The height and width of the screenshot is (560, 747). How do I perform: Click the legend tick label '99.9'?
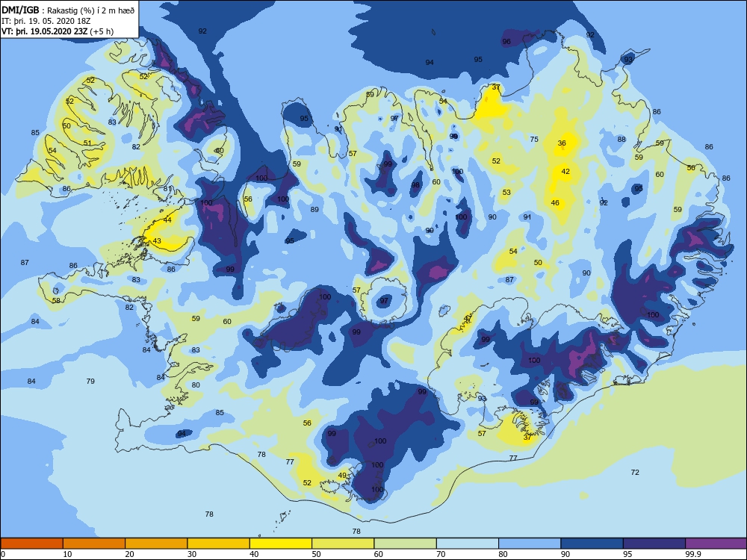pos(692,554)
